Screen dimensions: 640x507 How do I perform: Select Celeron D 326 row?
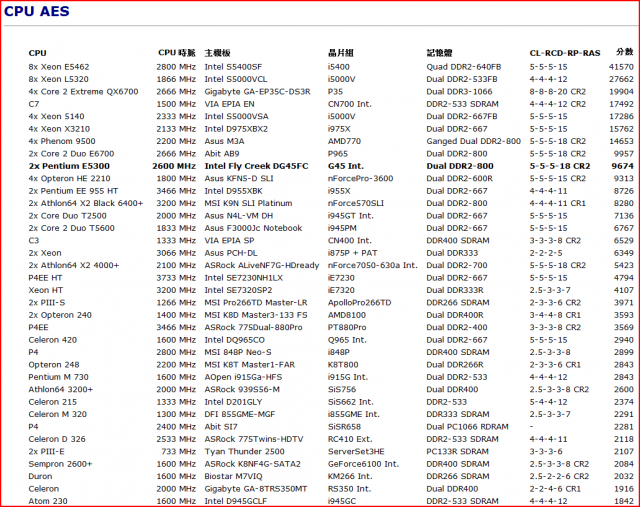[x=331, y=439]
